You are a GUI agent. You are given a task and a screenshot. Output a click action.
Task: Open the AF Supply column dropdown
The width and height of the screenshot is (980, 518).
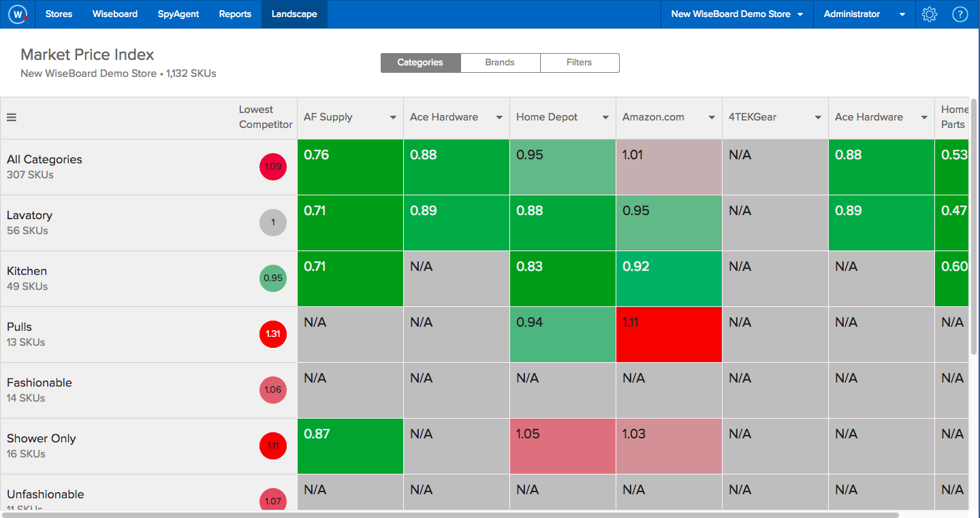point(394,117)
